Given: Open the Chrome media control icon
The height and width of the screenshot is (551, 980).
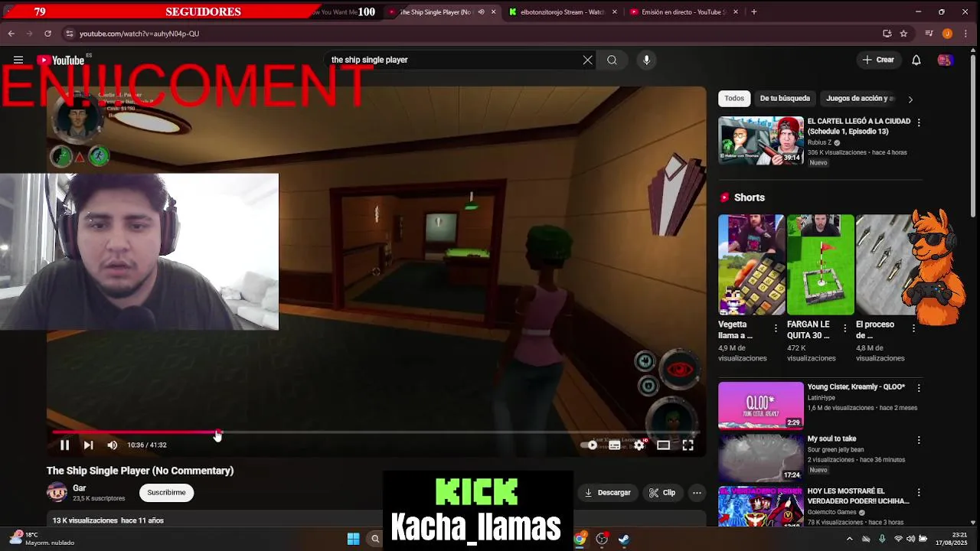Looking at the screenshot, I should click(929, 34).
